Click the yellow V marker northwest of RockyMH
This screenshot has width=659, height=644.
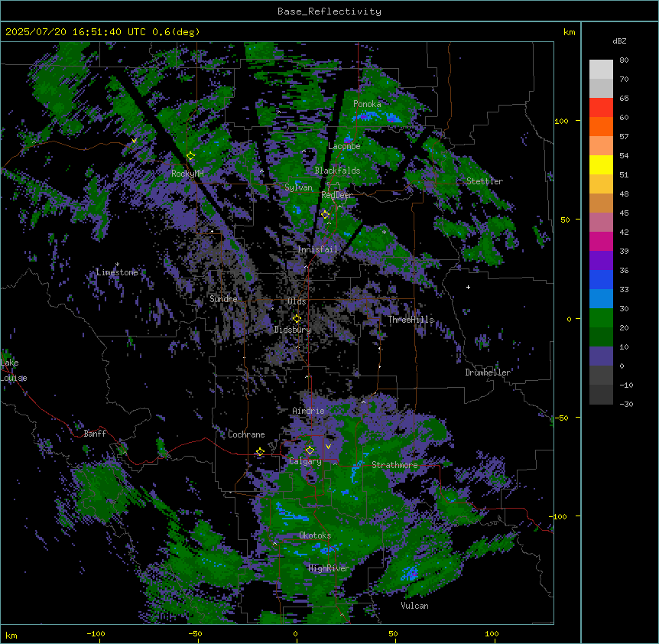point(134,141)
